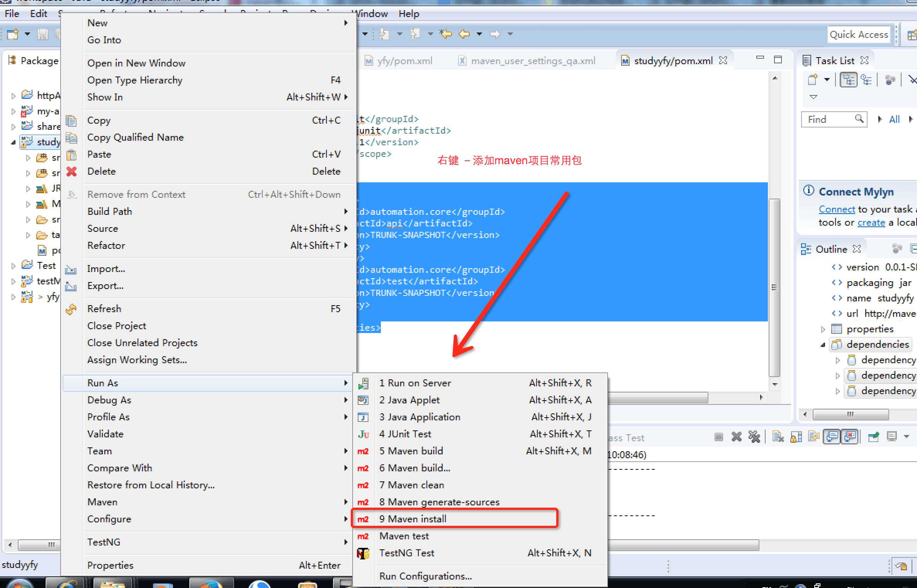Click the TestNG Test icon in Run As submenu
Screen dimensions: 917x588
pos(363,553)
